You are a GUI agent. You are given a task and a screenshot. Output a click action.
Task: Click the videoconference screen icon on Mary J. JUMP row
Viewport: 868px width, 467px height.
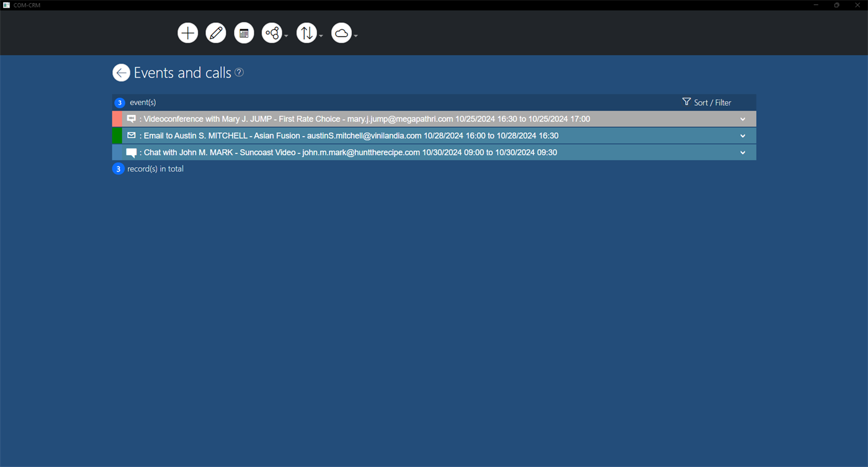[131, 118]
